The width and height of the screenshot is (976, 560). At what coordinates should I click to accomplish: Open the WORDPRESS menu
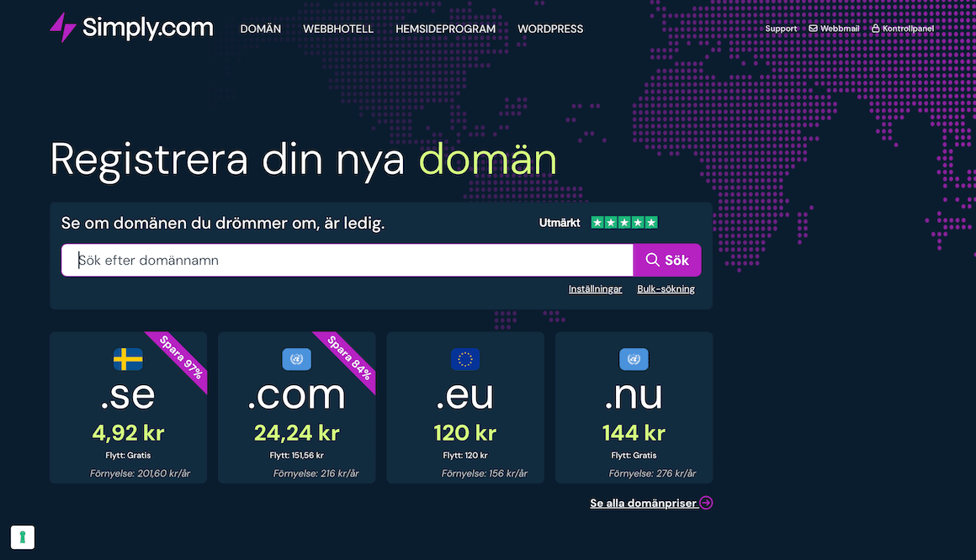click(x=550, y=29)
